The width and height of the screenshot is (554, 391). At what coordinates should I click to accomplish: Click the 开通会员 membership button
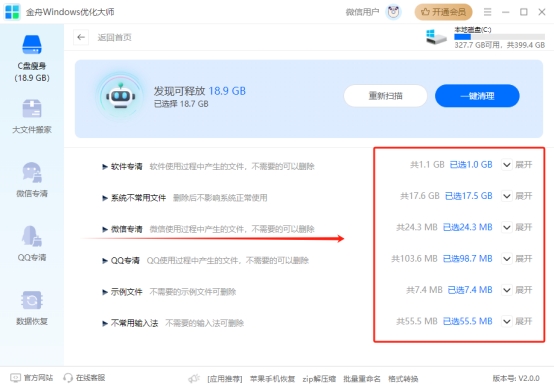coord(443,12)
